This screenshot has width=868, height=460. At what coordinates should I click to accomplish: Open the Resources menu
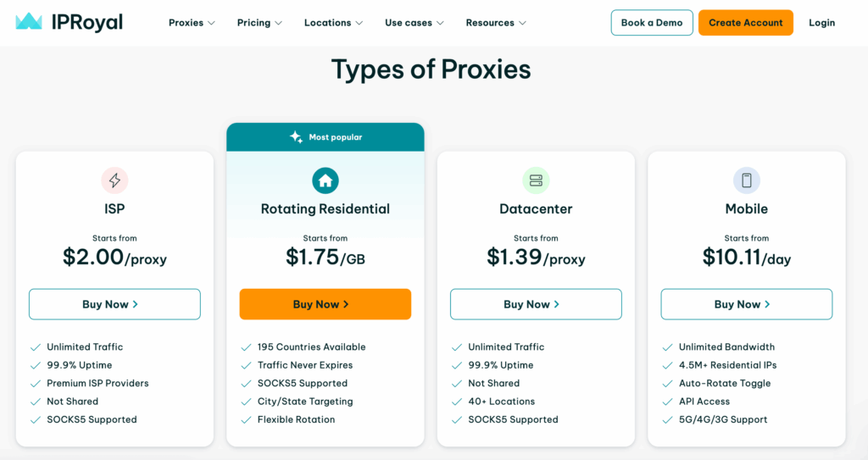click(495, 23)
